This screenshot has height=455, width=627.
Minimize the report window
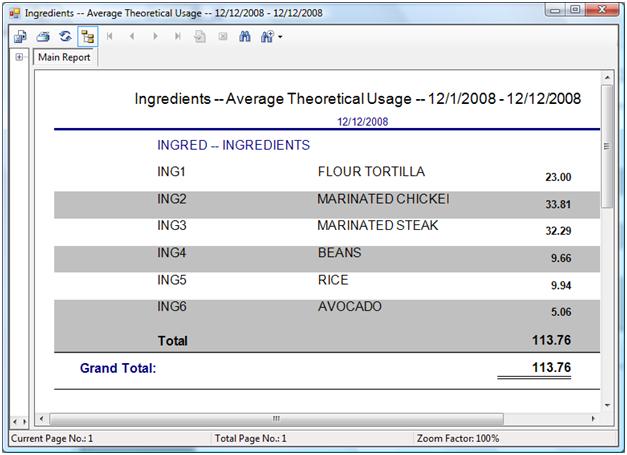tap(555, 10)
